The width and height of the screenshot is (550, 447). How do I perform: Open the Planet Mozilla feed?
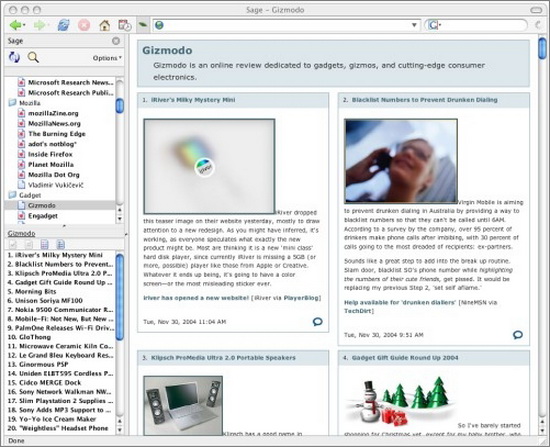51,164
